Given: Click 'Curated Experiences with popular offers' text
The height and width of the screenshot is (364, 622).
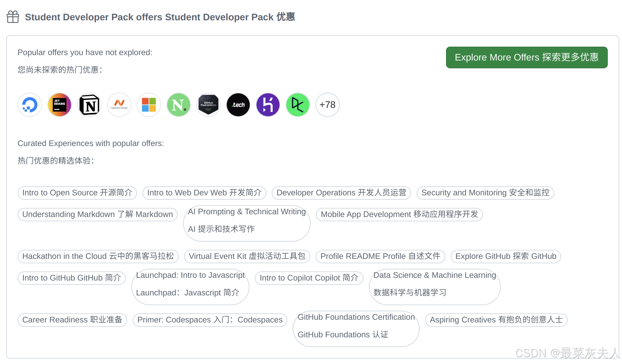Looking at the screenshot, I should (x=91, y=143).
